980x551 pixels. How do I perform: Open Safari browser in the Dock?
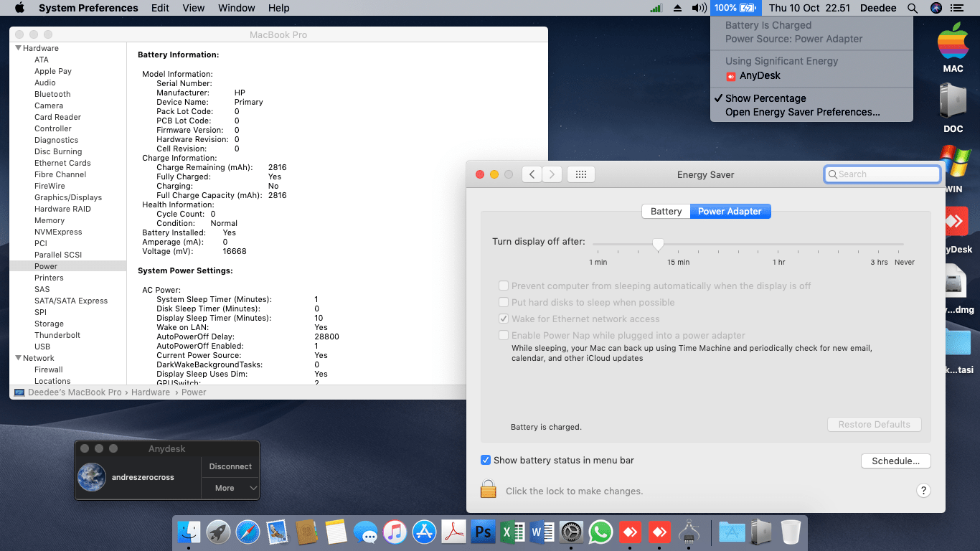coord(248,532)
